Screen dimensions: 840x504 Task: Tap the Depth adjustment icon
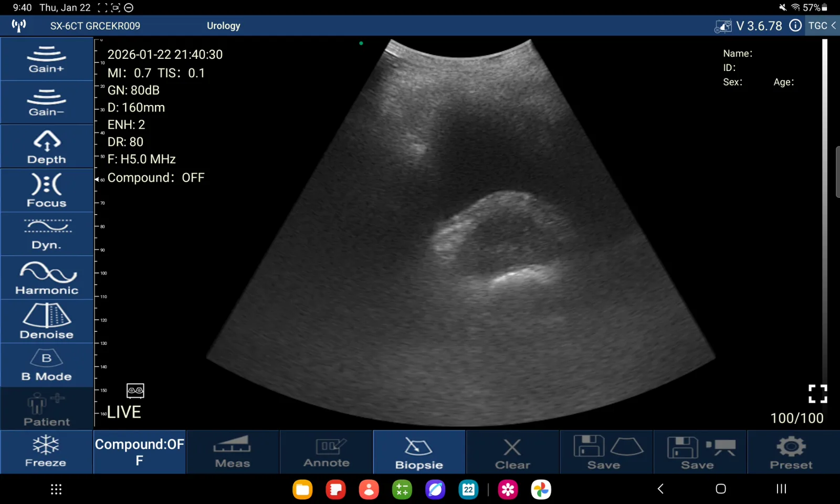click(x=47, y=146)
